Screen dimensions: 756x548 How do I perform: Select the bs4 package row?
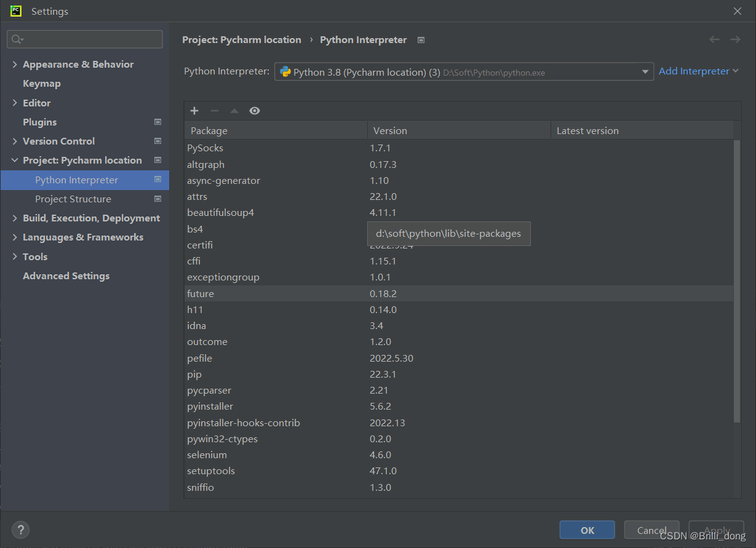459,229
